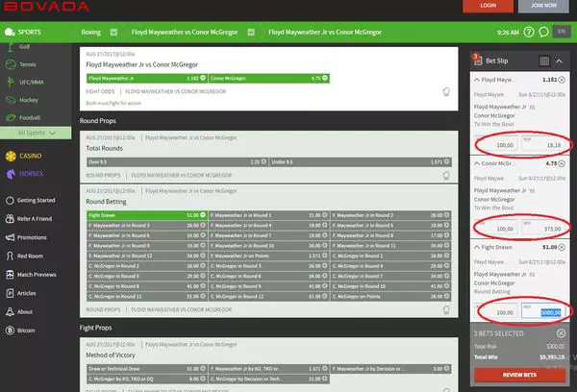Edit the McGregor bet win amount field
577x392 pixels.
[x=543, y=228]
